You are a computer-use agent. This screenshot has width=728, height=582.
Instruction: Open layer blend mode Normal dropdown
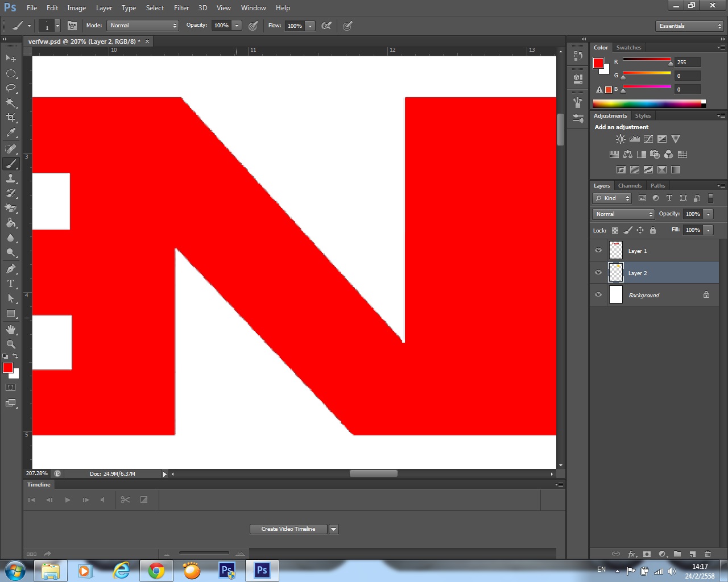click(623, 214)
